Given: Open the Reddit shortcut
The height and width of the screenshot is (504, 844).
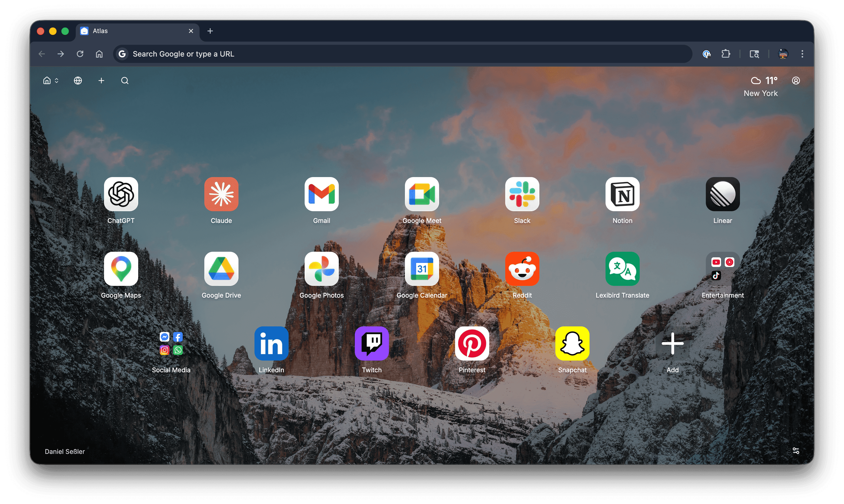Looking at the screenshot, I should click(522, 269).
